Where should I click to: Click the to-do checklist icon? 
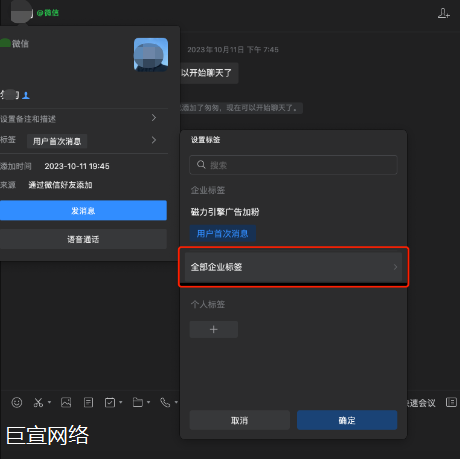click(x=110, y=402)
